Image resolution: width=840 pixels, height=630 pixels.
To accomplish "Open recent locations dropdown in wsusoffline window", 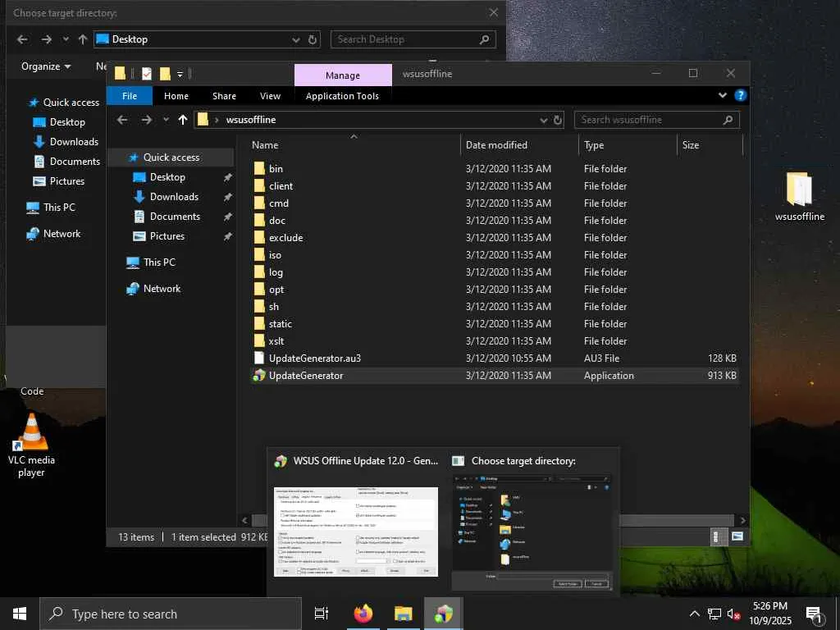I will (x=166, y=120).
